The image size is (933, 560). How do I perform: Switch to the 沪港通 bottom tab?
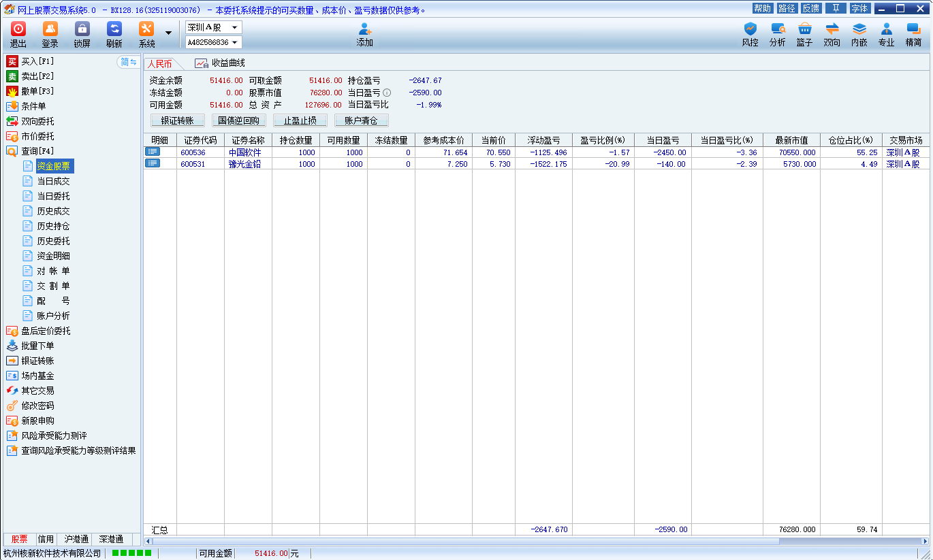pos(76,539)
